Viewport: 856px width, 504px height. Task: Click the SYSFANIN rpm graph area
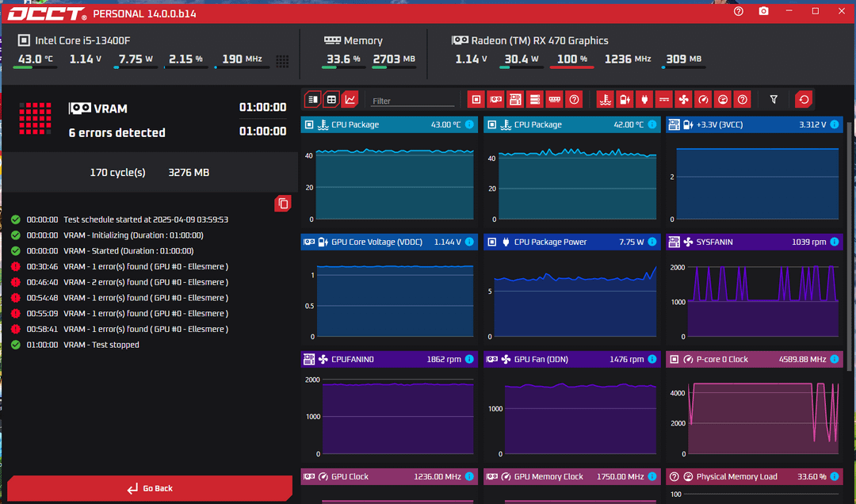(755, 298)
